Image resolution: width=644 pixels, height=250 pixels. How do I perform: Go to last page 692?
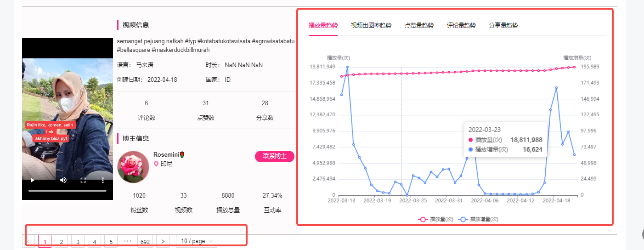pos(145,241)
